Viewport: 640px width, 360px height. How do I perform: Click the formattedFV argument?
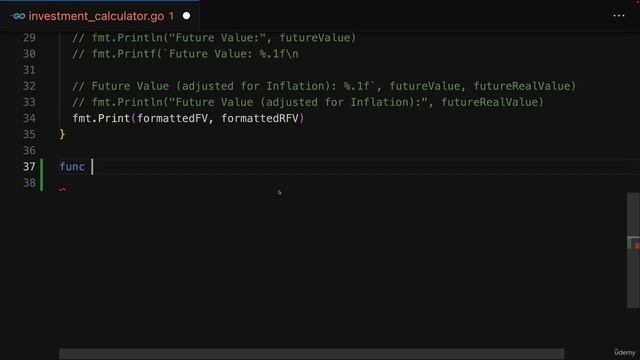click(172, 118)
